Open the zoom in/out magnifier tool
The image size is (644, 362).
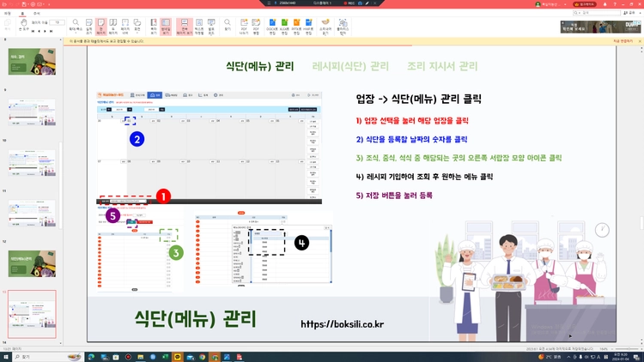click(76, 27)
